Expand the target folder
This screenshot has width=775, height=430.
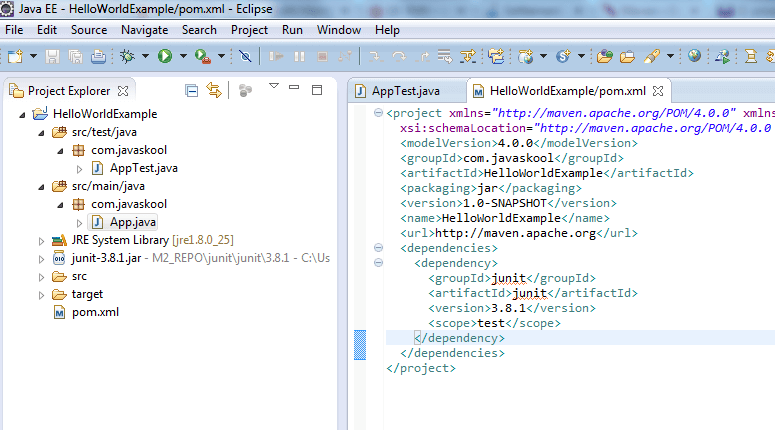tap(41, 294)
